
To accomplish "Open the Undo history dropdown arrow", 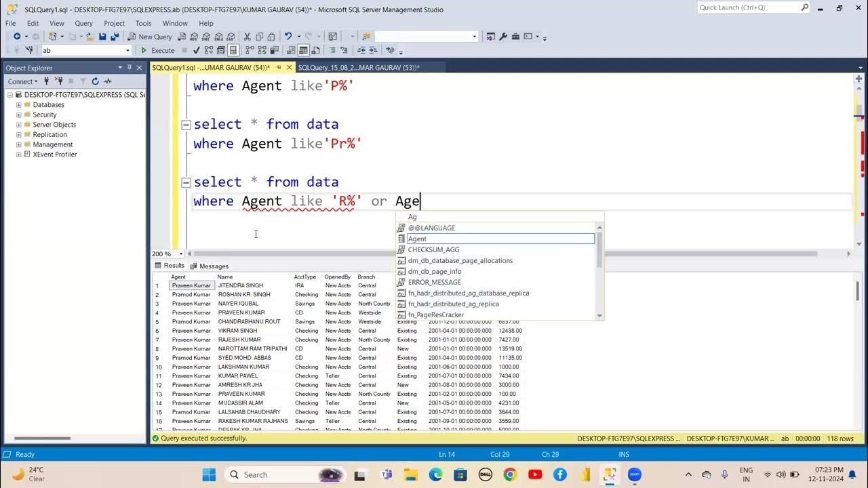I will 298,37.
